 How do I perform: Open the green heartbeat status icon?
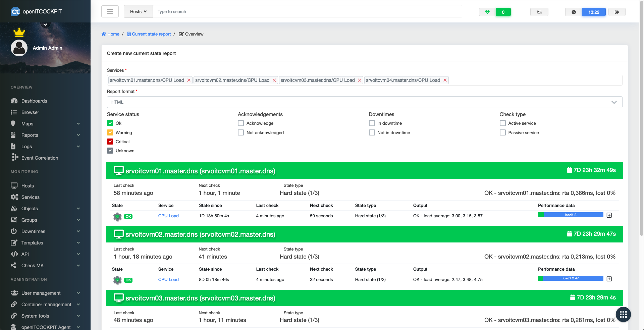click(487, 12)
